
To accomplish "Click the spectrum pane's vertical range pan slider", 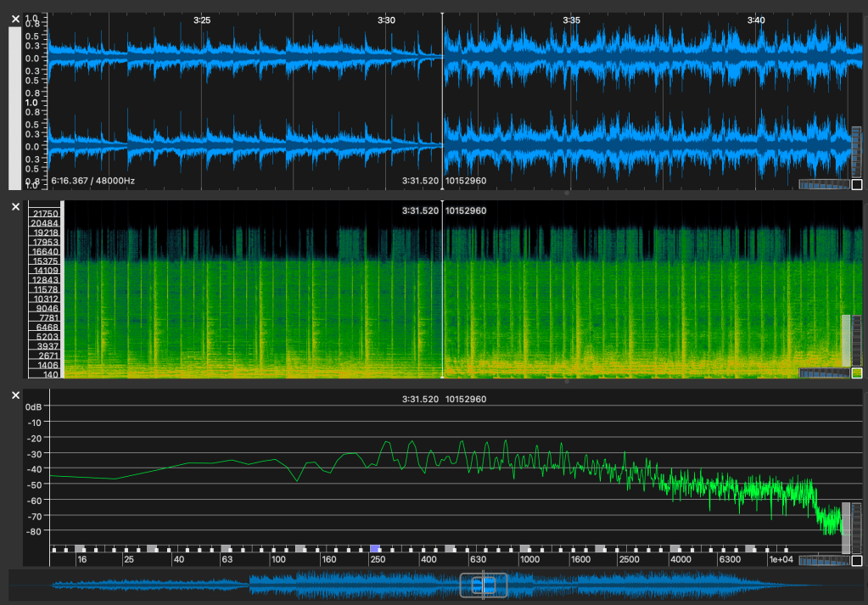I will click(845, 528).
